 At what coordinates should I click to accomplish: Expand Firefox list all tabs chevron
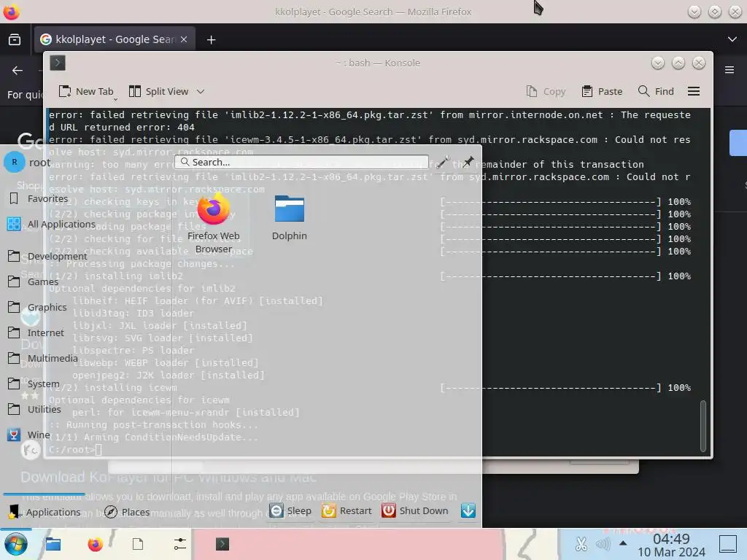tap(732, 39)
